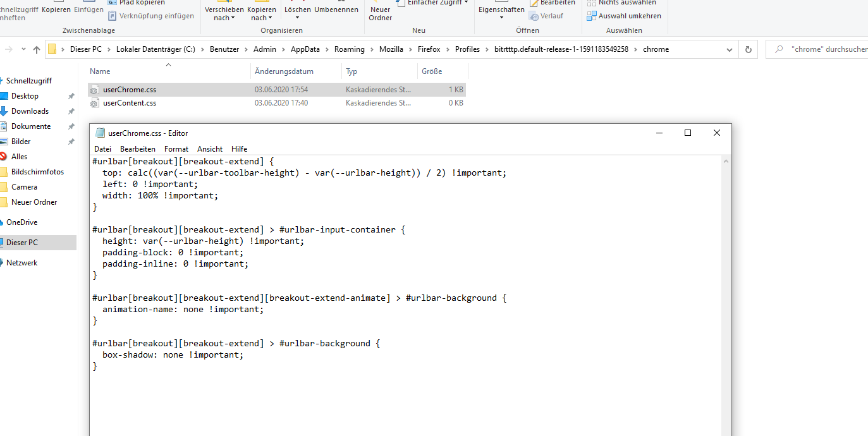This screenshot has width=868, height=436.
Task: Navigate to Lokaler Datenträger (C:) breadcrumb
Action: pos(156,49)
